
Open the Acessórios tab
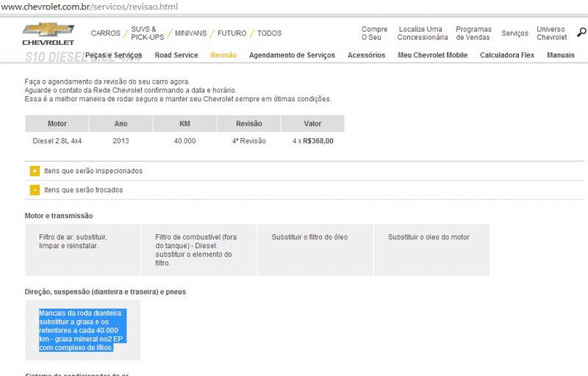[x=366, y=55]
